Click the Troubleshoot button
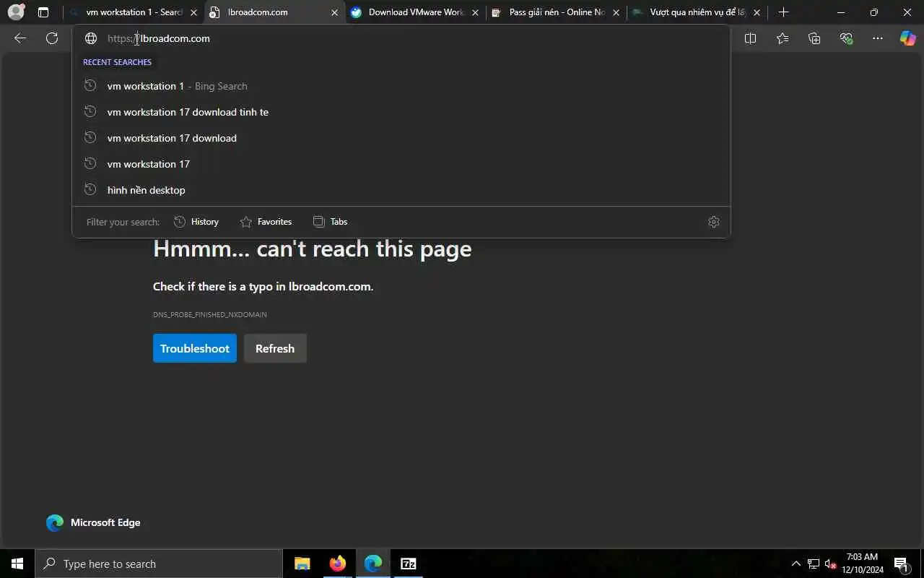 pyautogui.click(x=195, y=348)
